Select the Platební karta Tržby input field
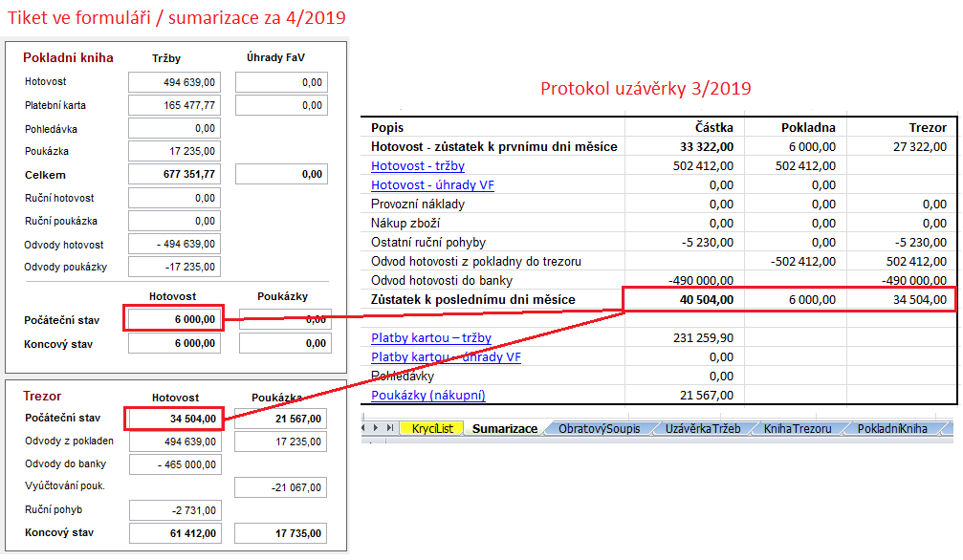The height and width of the screenshot is (560, 963). (x=174, y=105)
